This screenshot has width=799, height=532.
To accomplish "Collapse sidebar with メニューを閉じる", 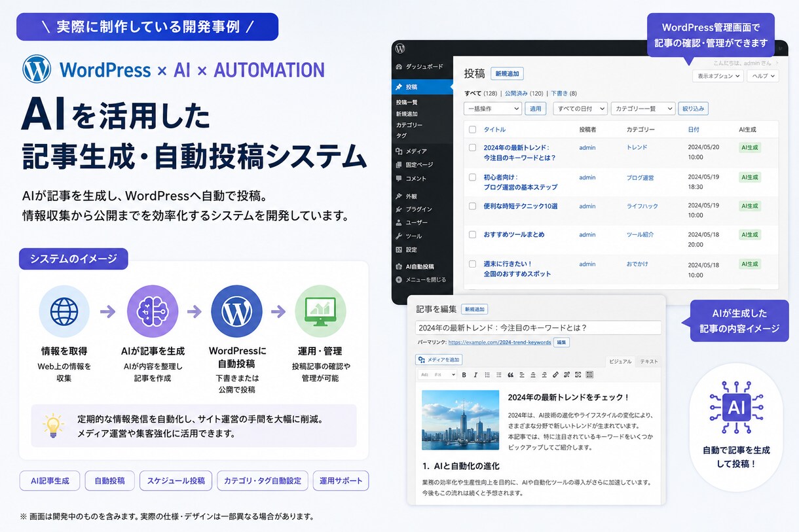I will (x=421, y=279).
